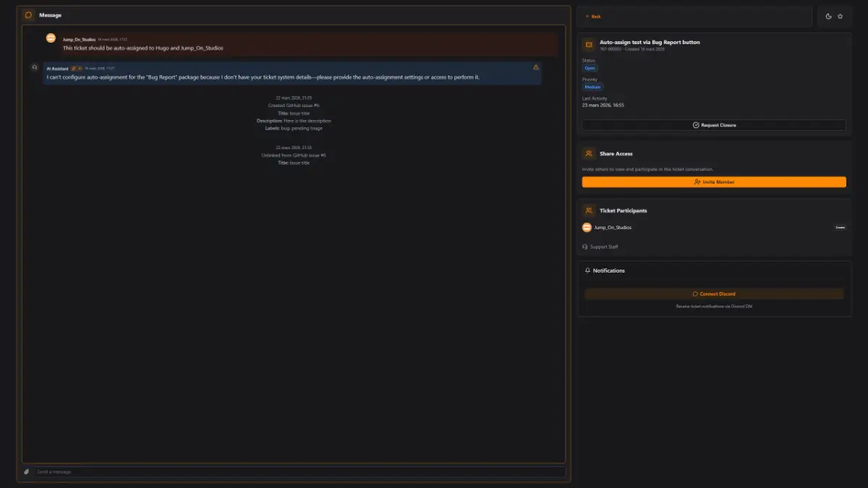The image size is (868, 488).
Task: Click the AI Assistant reply about auto-assignment
Action: click(x=263, y=77)
